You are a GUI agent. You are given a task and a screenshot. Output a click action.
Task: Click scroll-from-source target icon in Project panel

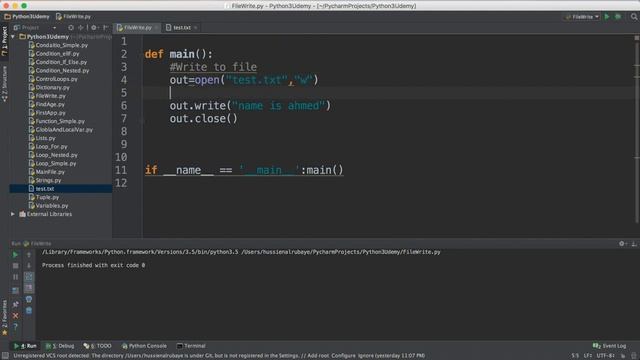click(71, 28)
